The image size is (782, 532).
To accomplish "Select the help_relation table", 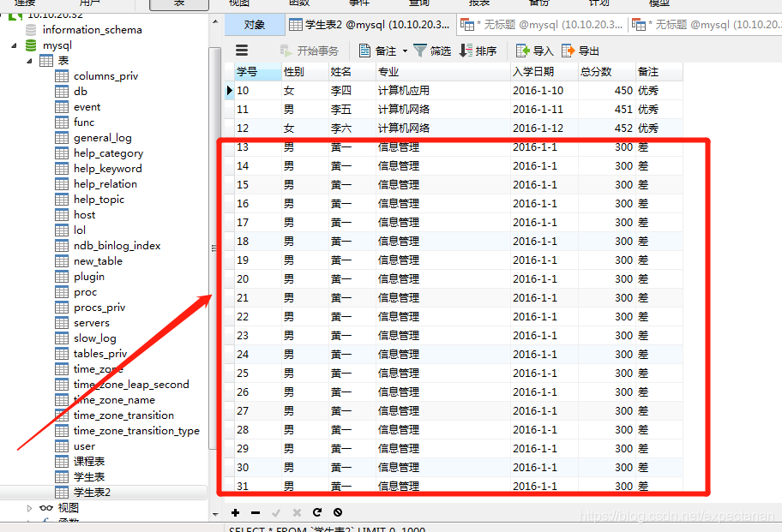I will click(x=105, y=184).
